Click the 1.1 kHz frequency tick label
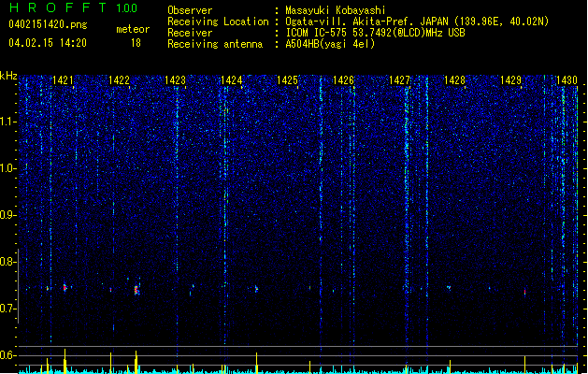The height and width of the screenshot is (374, 588). (8, 122)
